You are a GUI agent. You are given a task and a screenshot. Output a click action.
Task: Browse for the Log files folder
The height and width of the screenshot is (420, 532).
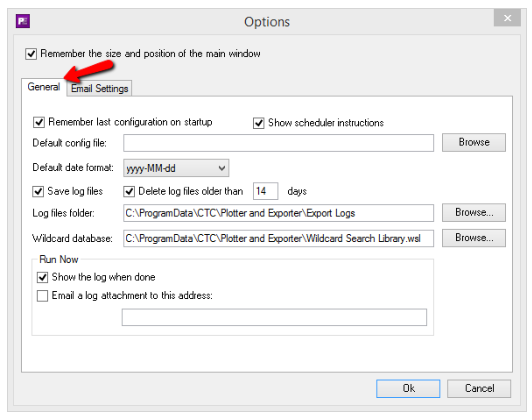pyautogui.click(x=474, y=213)
